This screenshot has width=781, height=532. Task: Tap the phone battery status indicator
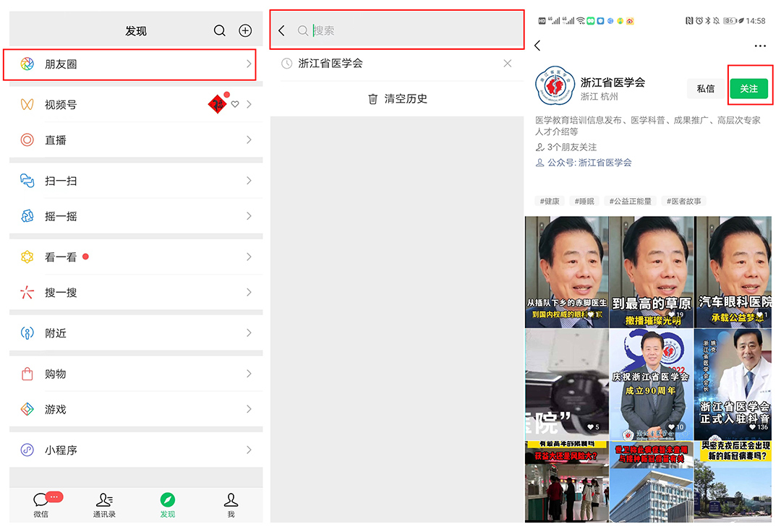coord(730,21)
